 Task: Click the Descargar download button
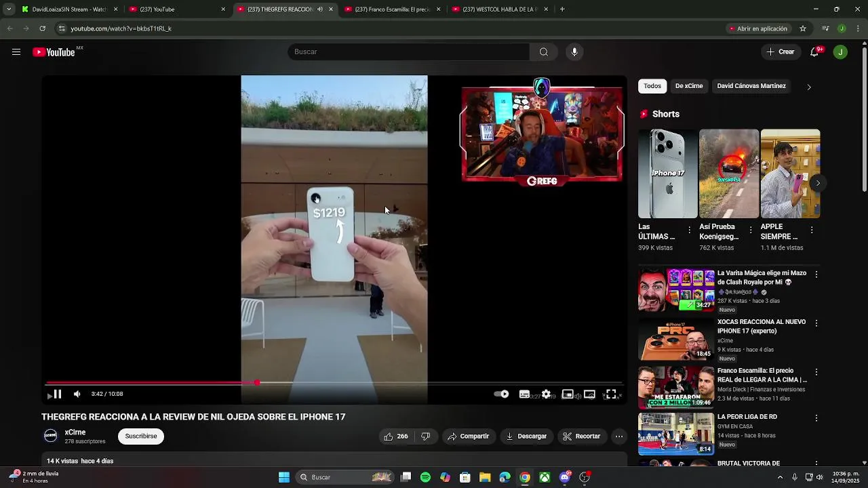[526, 436]
